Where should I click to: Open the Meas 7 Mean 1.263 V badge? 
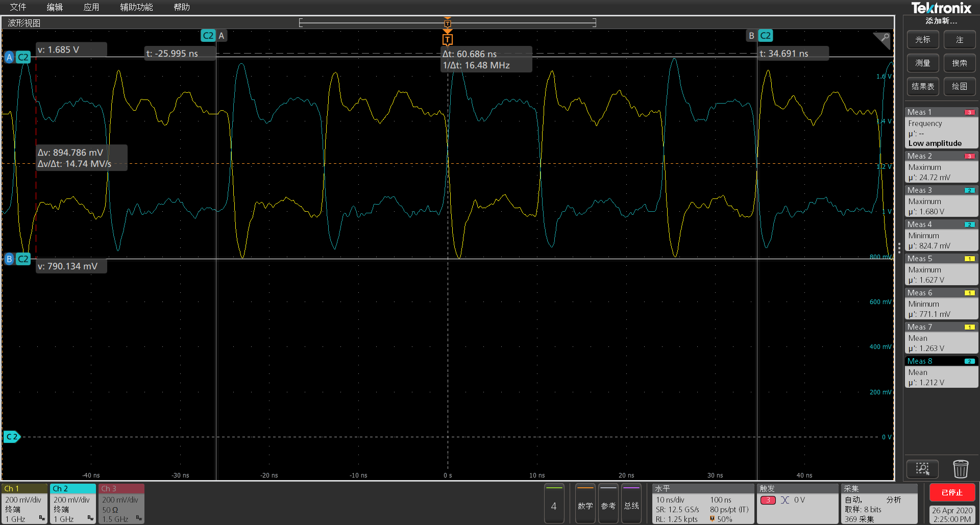coord(941,338)
